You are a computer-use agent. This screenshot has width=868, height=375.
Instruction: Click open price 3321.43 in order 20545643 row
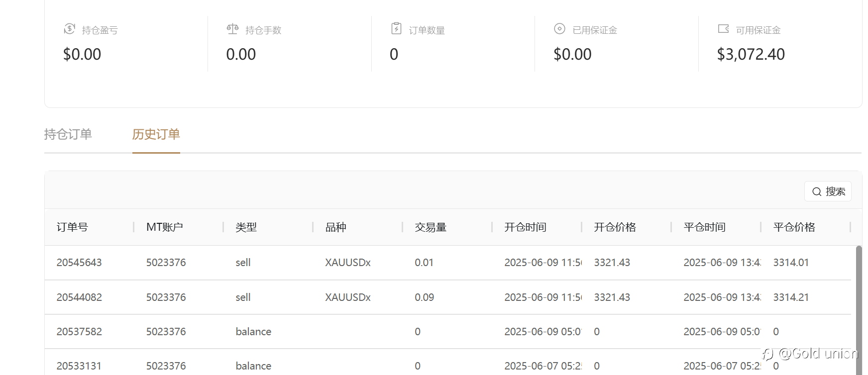(612, 263)
